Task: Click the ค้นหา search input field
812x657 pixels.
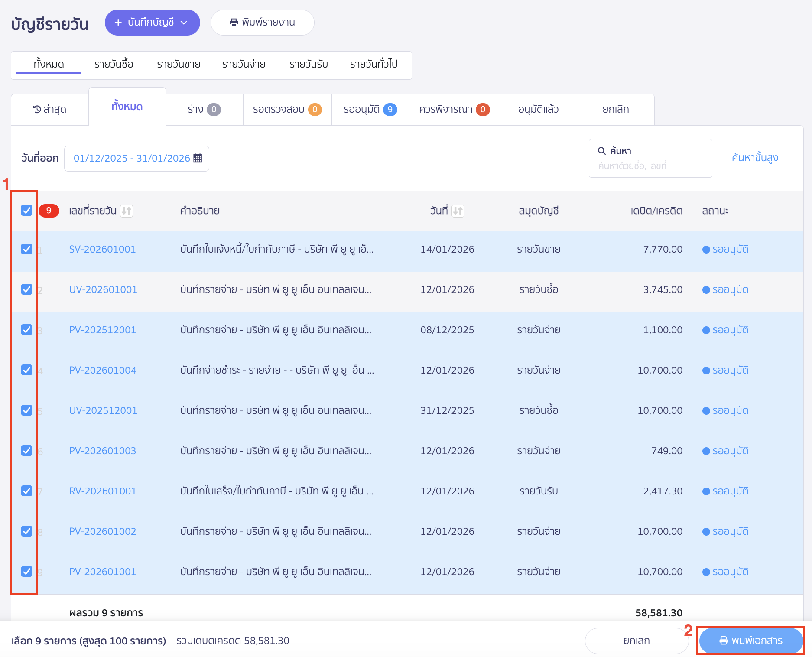Action: click(650, 166)
